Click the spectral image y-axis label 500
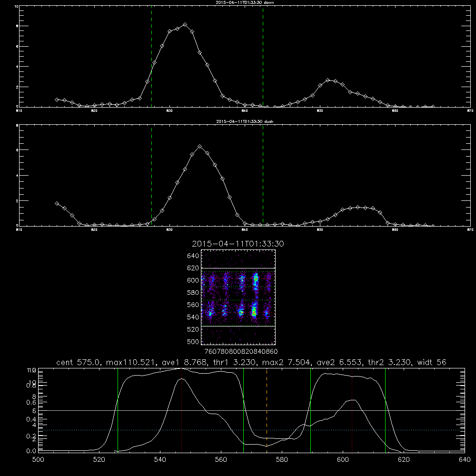Viewport: 476px width, 476px height. click(x=193, y=341)
